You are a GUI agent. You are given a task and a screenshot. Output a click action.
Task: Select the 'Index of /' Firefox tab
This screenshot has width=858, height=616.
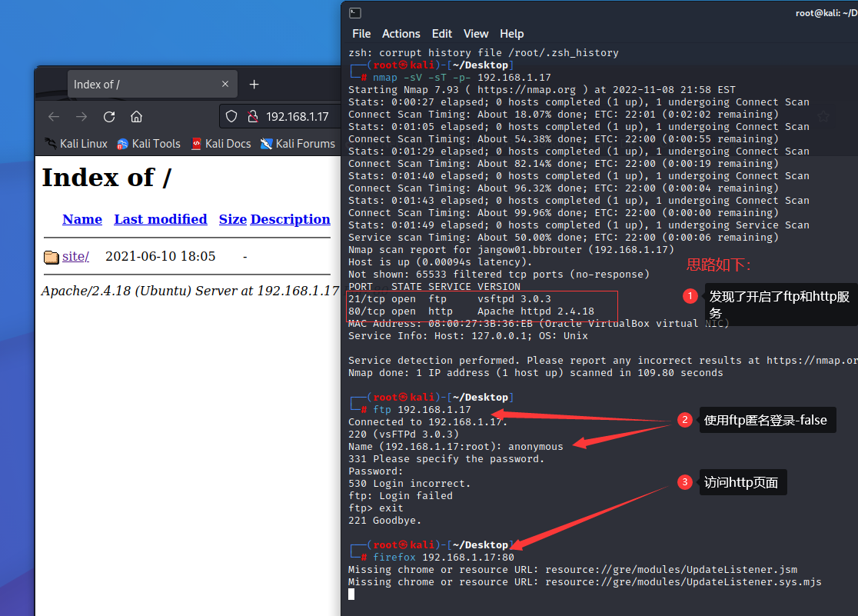(x=153, y=85)
